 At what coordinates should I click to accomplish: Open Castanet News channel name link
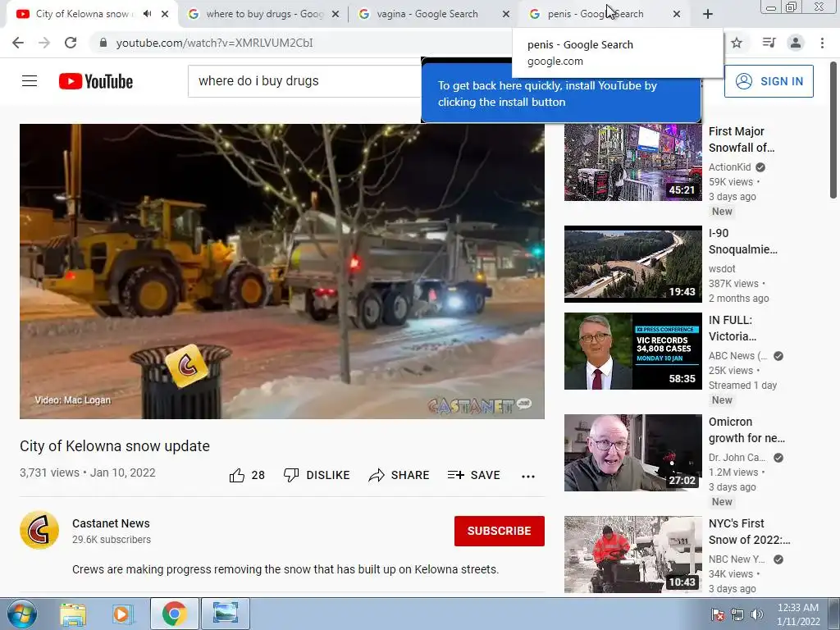[x=111, y=523]
